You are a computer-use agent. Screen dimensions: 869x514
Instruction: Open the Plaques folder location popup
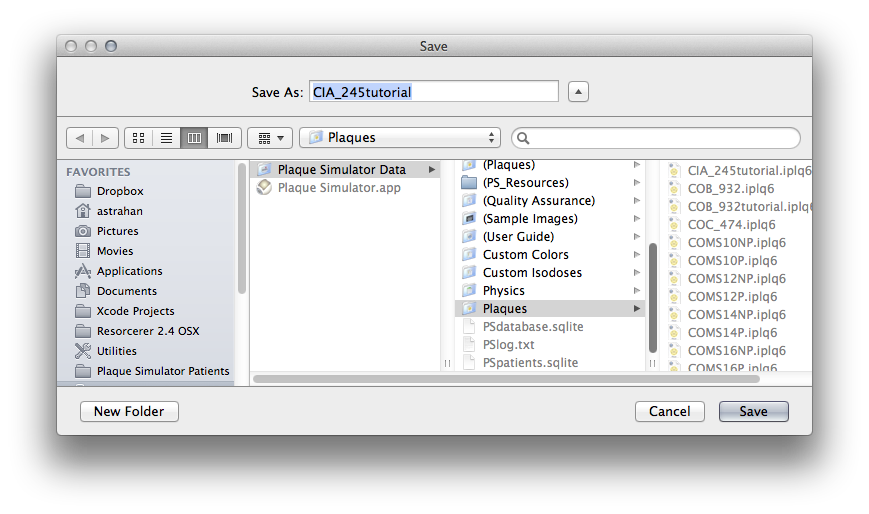coord(400,138)
